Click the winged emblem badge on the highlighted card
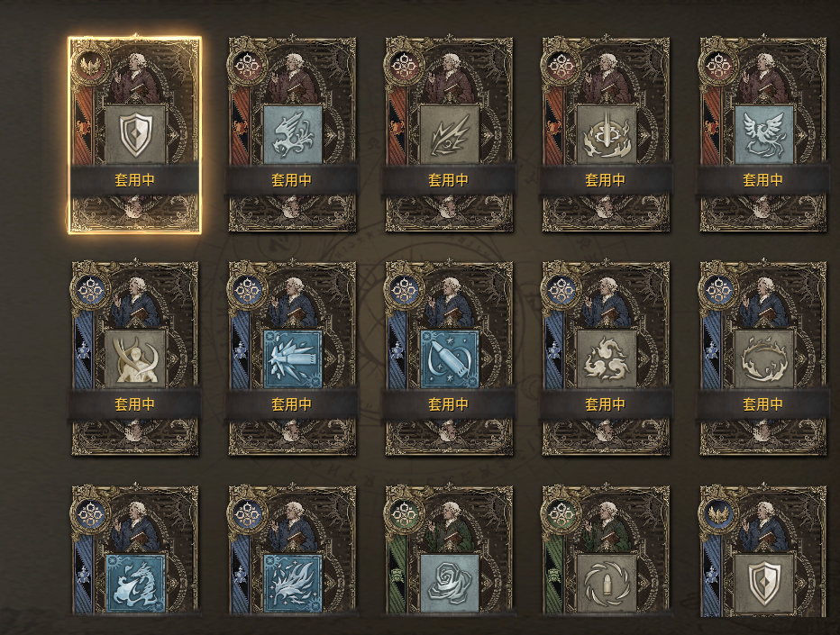This screenshot has width=840, height=635. coord(89,66)
